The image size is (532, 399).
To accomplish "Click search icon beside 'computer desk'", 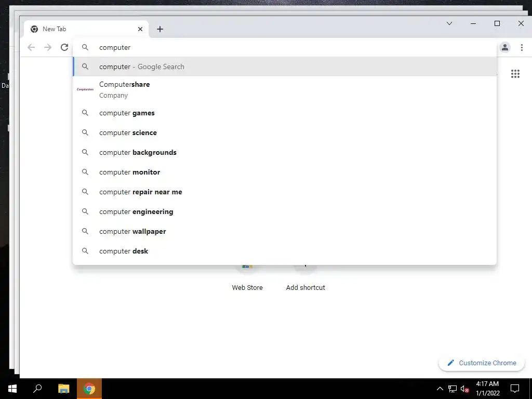I will click(85, 251).
